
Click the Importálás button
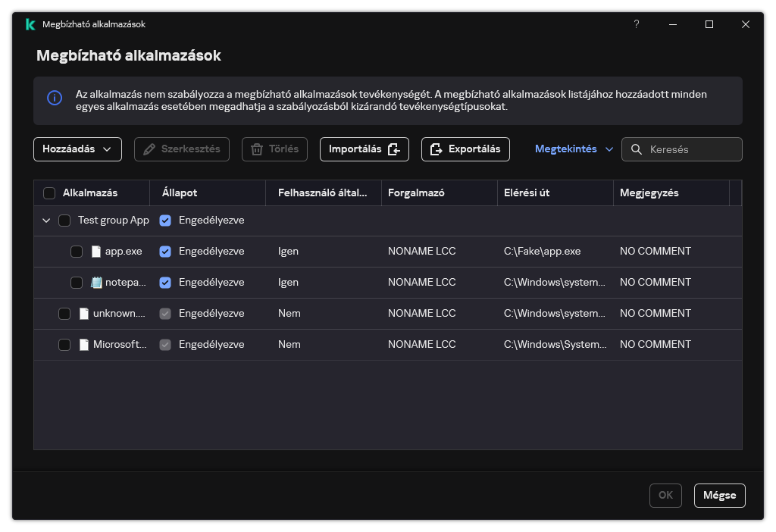(x=364, y=149)
